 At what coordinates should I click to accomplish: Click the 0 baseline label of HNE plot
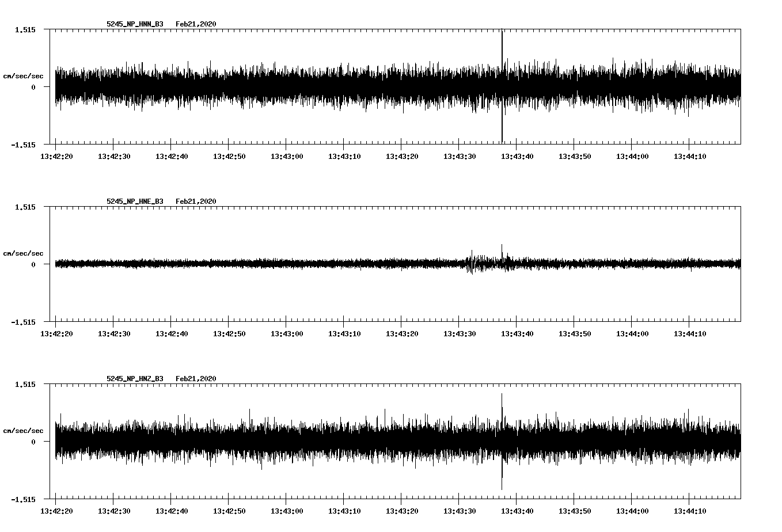point(33,264)
